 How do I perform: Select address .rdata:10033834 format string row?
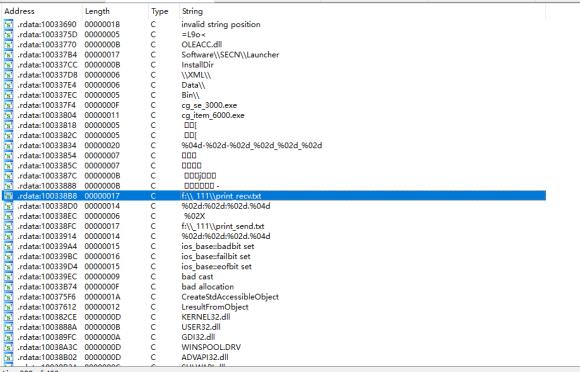[x=274, y=146]
